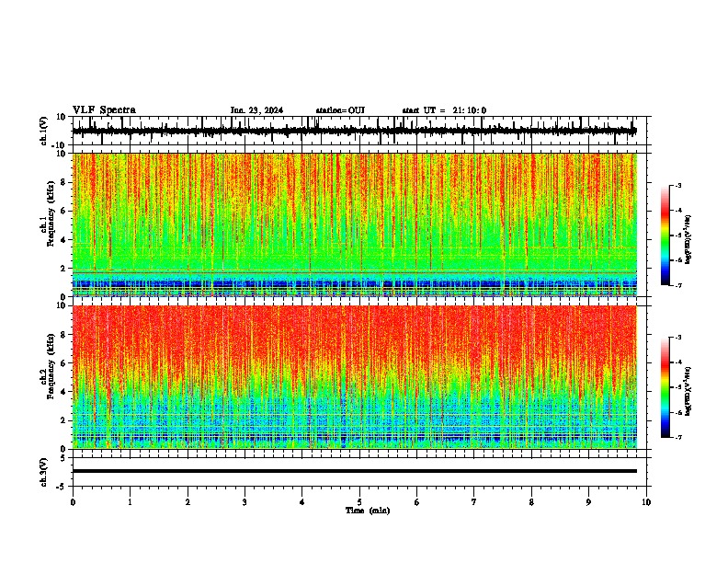Image resolution: width=728 pixels, height=563 pixels.
Task: Click inside the ch.1 spectrogram panel
Action: (x=354, y=224)
